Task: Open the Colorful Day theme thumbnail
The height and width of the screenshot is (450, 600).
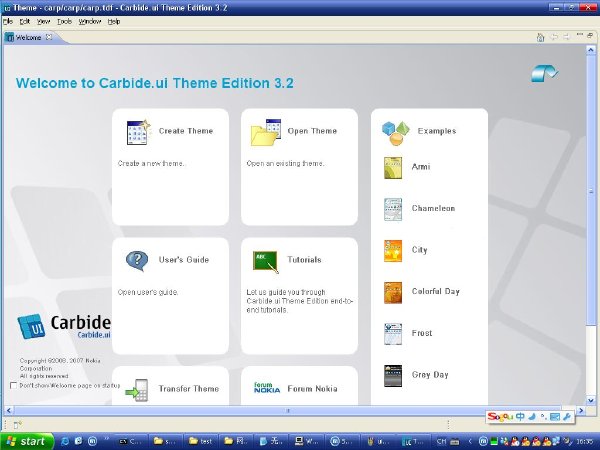Action: (393, 293)
